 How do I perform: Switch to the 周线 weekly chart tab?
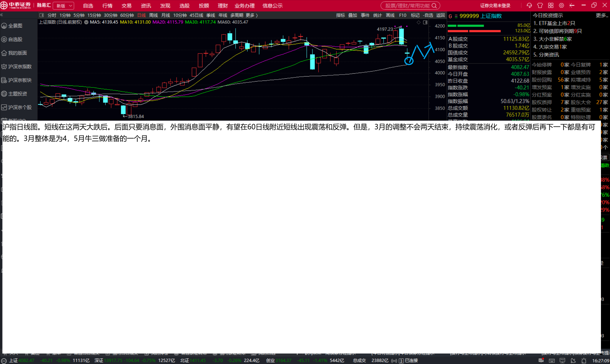click(153, 15)
